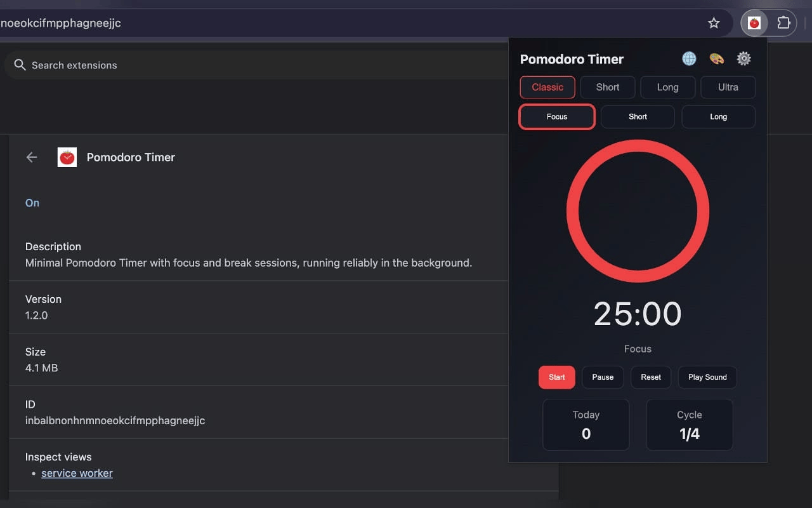Go back using the arrow beside Pomodoro Timer
The width and height of the screenshot is (812, 508).
(32, 157)
